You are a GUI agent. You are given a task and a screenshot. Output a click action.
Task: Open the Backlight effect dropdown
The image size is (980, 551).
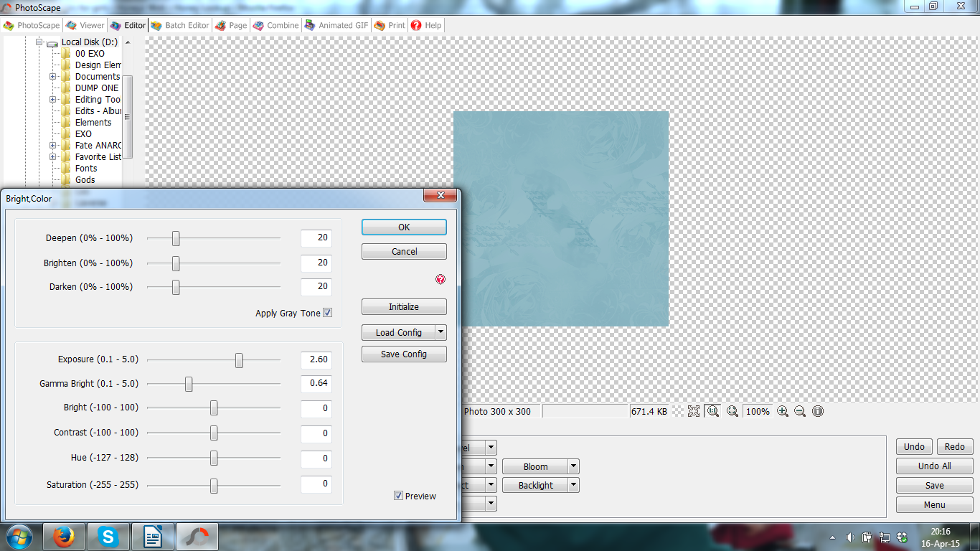click(573, 484)
